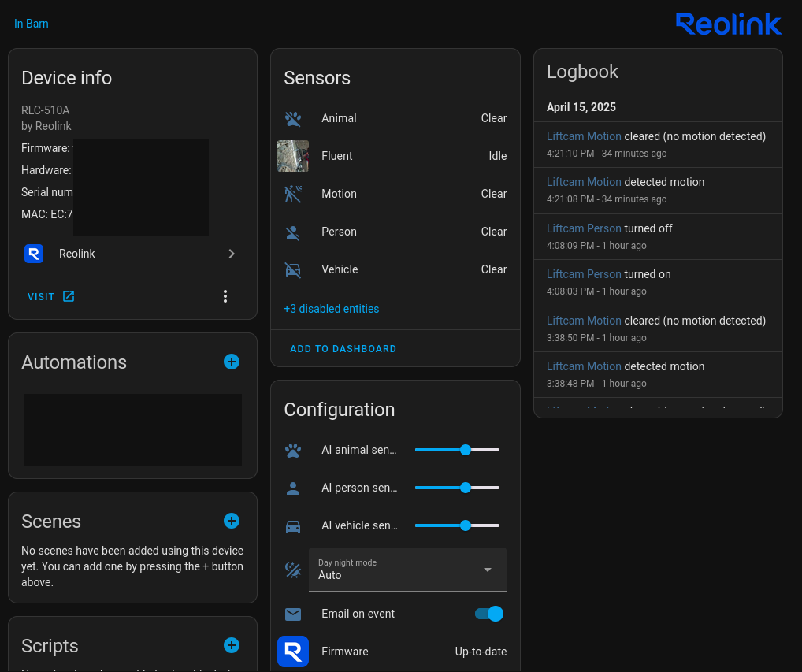The height and width of the screenshot is (672, 802).
Task: Click the Email on event label
Action: 358,614
